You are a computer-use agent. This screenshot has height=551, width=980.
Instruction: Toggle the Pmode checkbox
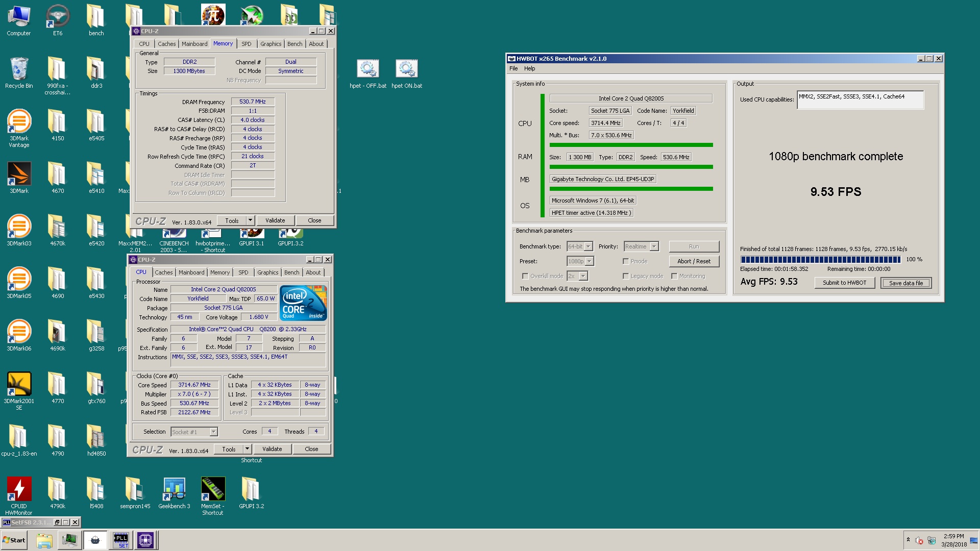pos(626,261)
